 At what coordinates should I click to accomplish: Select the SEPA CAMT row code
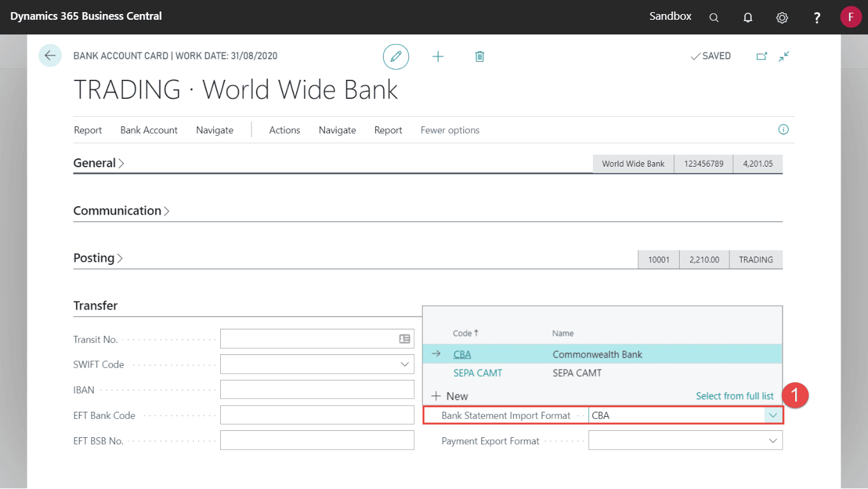tap(477, 373)
